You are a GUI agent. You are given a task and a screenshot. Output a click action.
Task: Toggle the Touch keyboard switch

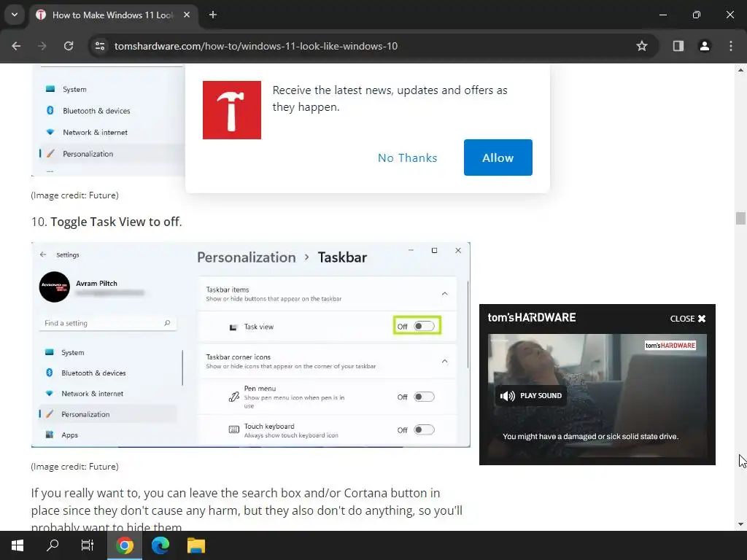coord(424,430)
